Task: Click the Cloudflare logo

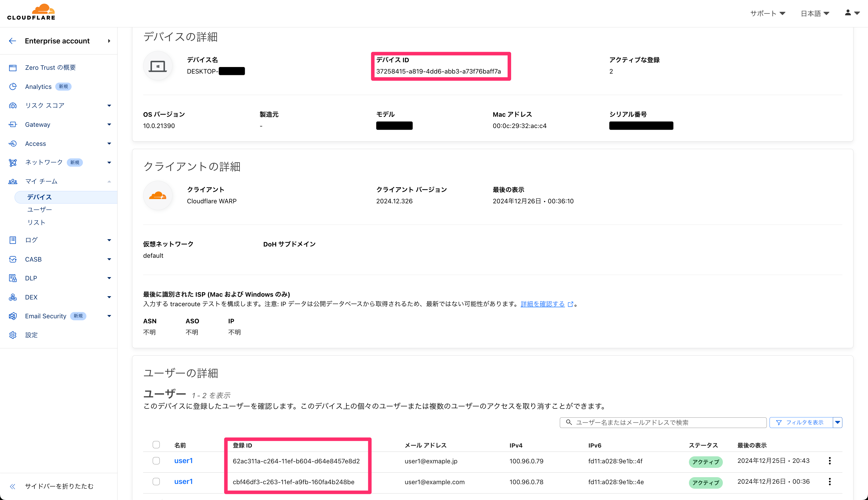Action: (x=31, y=12)
